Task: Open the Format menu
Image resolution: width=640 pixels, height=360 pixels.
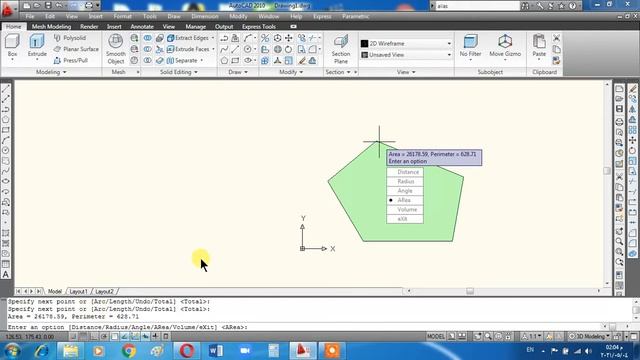Action: (122, 16)
